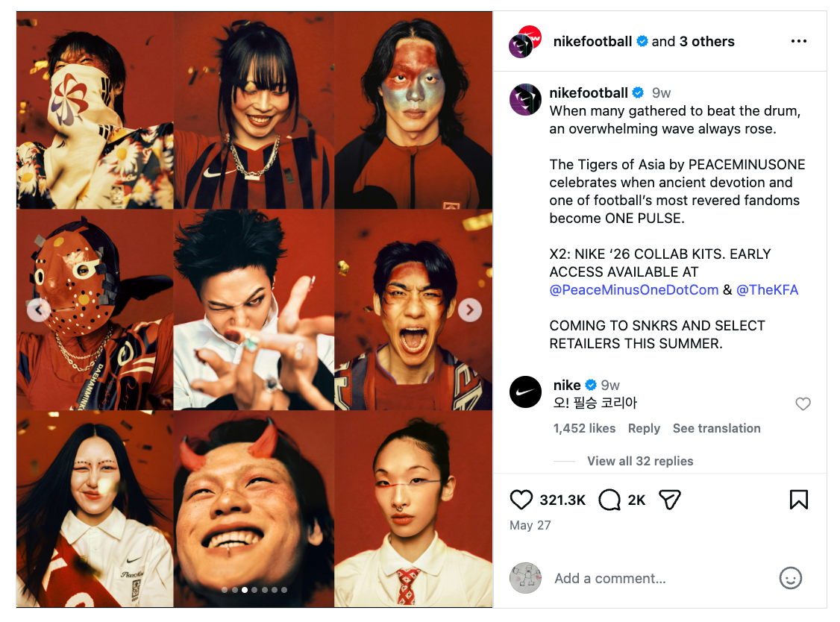Like the post with heart icon
Image resolution: width=840 pixels, height=622 pixels.
(x=521, y=499)
